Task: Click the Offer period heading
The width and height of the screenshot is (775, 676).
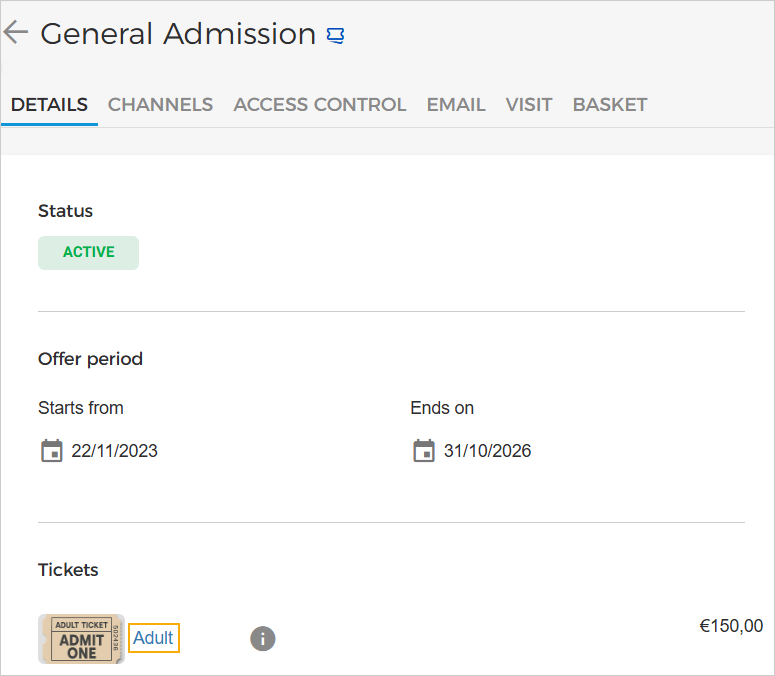Action: click(90, 358)
